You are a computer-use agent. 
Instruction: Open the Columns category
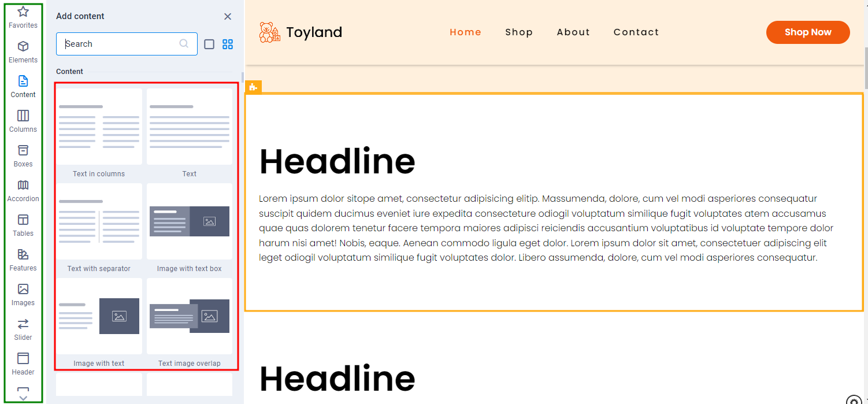coord(23,121)
